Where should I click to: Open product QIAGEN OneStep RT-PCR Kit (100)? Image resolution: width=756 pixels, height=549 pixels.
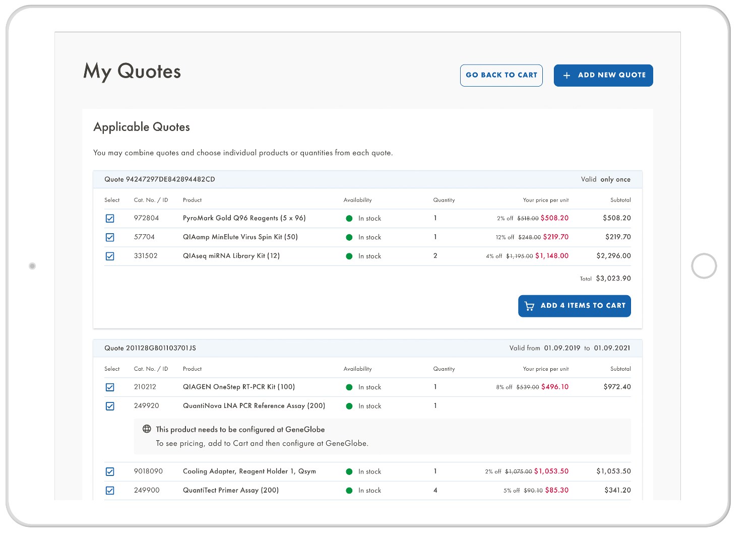coord(238,387)
